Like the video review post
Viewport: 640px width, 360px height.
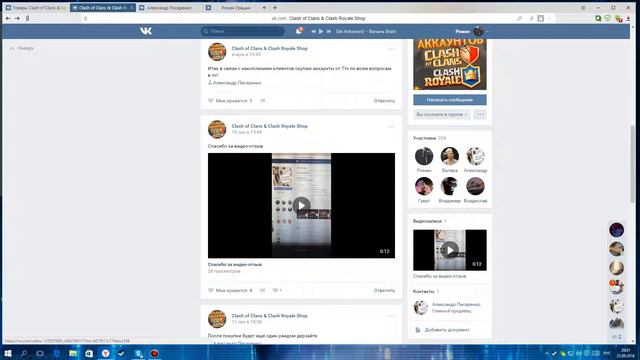[230, 290]
